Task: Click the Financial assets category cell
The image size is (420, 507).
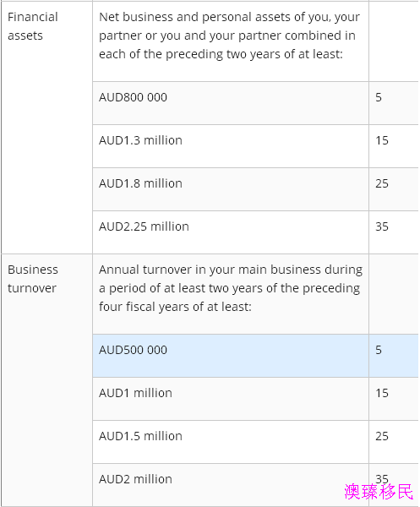Action: coord(46,128)
